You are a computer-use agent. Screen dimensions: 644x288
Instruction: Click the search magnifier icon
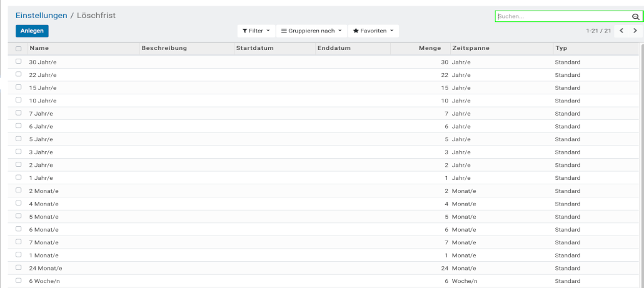(x=635, y=17)
